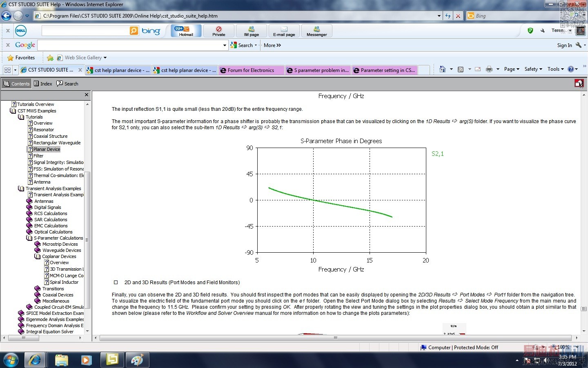Screen dimensions: 588x368
Task: Click the Stop loading X icon
Action: (x=458, y=16)
